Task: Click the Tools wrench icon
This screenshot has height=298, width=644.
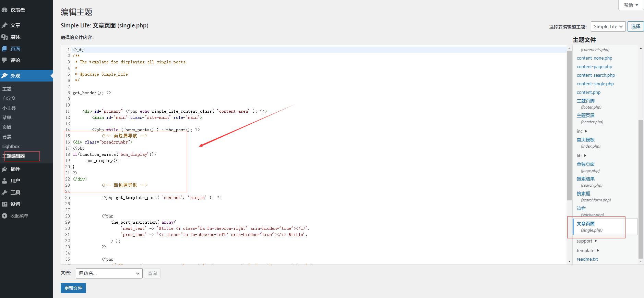Action: 4,193
